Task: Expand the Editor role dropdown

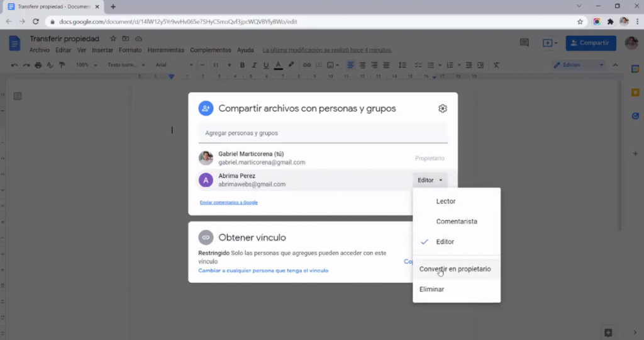Action: click(x=430, y=180)
